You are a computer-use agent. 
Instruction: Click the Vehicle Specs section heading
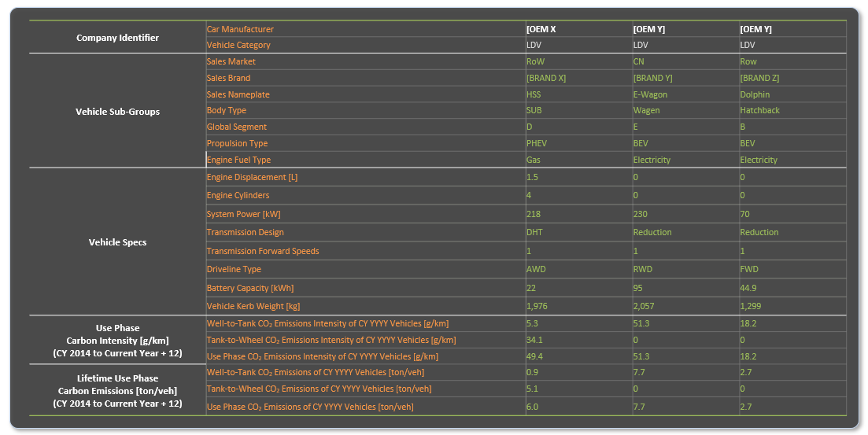(x=117, y=242)
